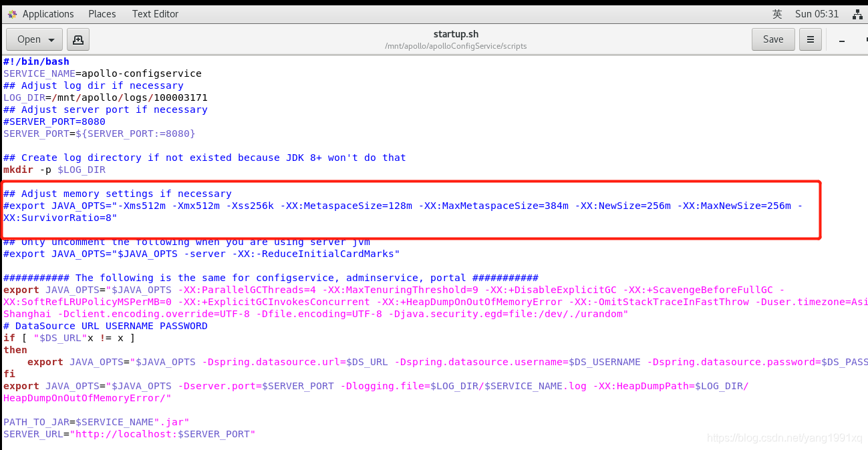This screenshot has height=450, width=868.
Task: Click the -Dspring.datasource.url export line
Action: click(x=447, y=362)
